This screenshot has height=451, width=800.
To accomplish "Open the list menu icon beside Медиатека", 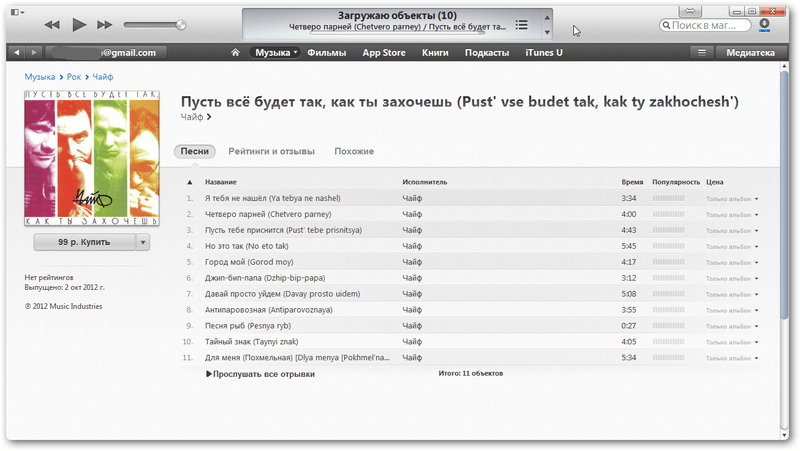I will (702, 52).
